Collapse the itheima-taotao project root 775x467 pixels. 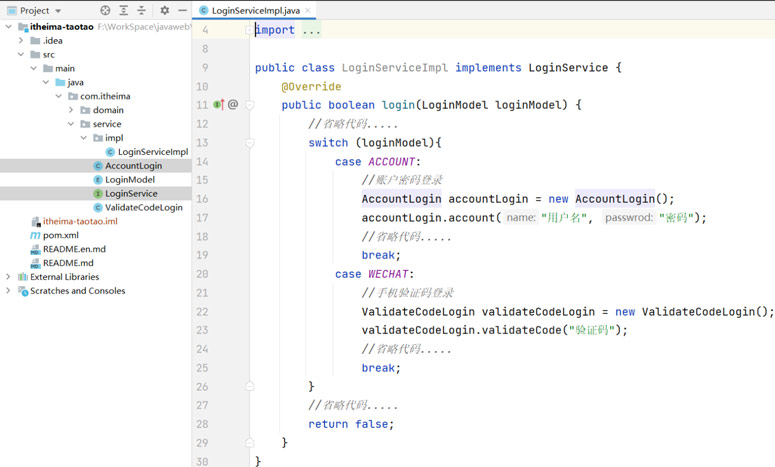click(8, 27)
